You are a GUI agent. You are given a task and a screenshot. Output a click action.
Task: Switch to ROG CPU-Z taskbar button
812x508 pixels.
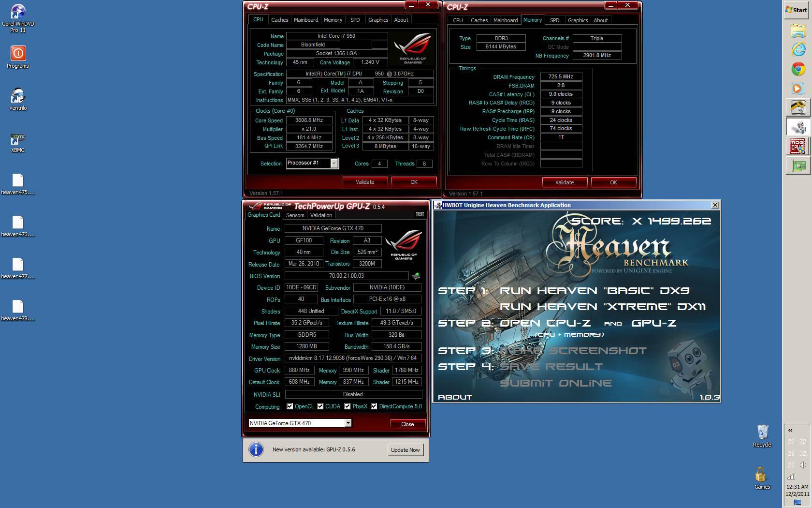pos(798,146)
